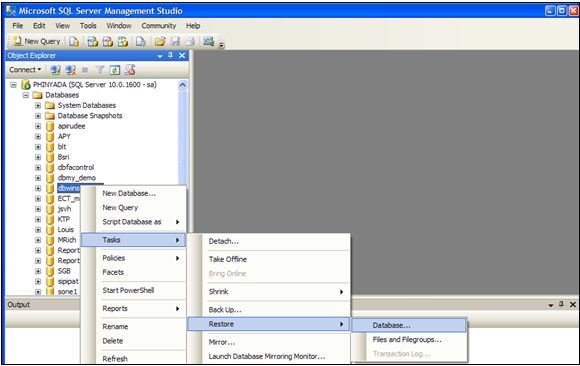This screenshot has height=366, width=580.
Task: Click the Open File folder icon in toolbar
Action: tap(160, 41)
